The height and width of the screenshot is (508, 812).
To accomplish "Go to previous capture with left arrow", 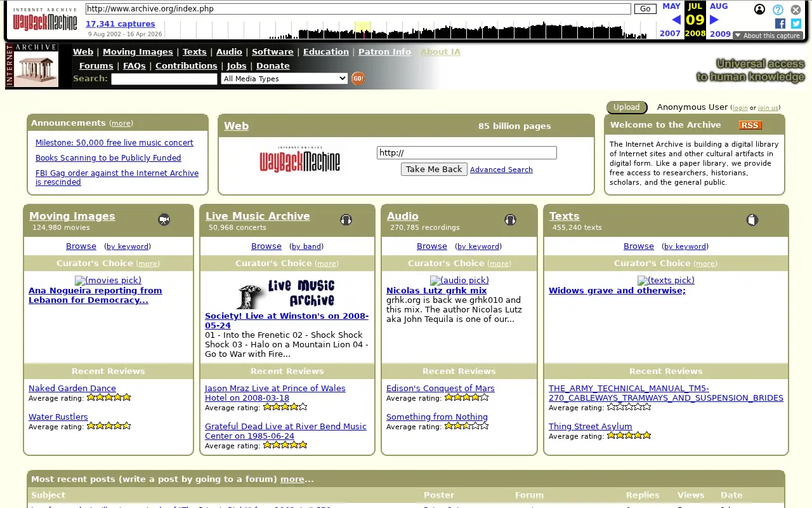I will click(676, 20).
